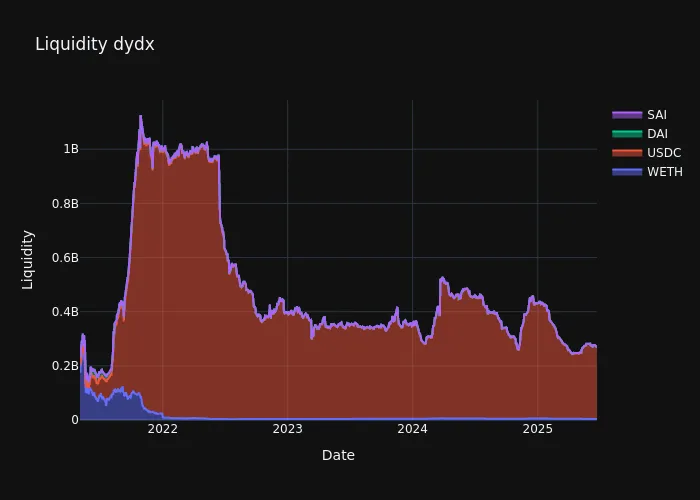Click the 2024 x-axis tick label
This screenshot has width=700, height=500.
(412, 429)
